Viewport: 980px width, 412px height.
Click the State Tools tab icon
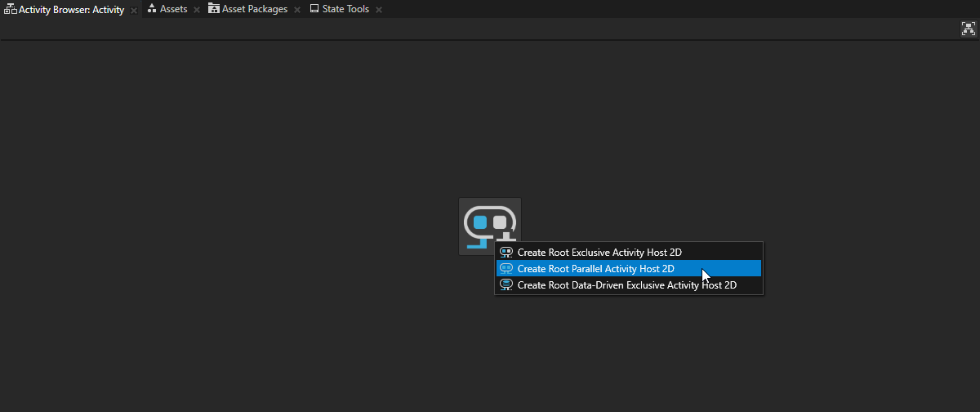(x=314, y=9)
